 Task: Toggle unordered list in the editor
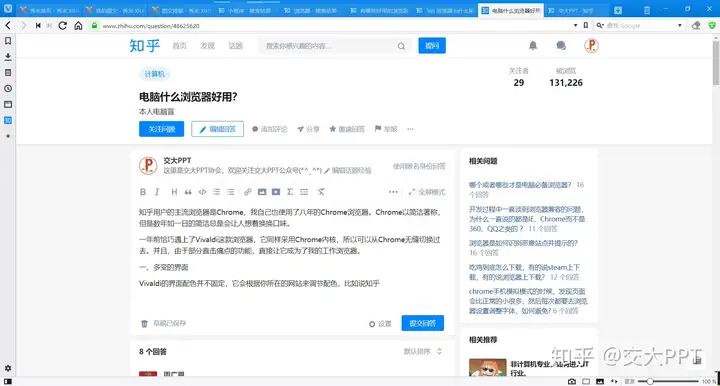coord(231,192)
